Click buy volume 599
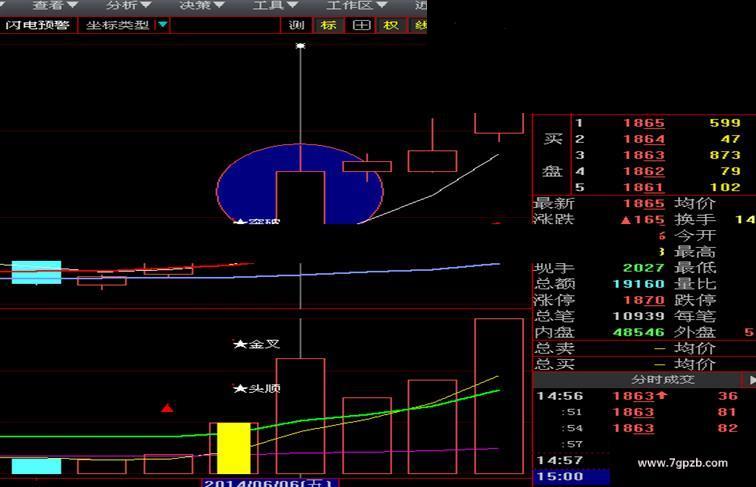The image size is (756, 487). coord(725,123)
